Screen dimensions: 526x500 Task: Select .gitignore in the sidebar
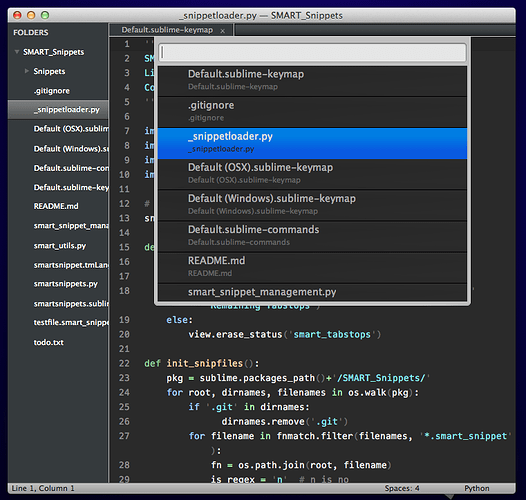coord(52,91)
